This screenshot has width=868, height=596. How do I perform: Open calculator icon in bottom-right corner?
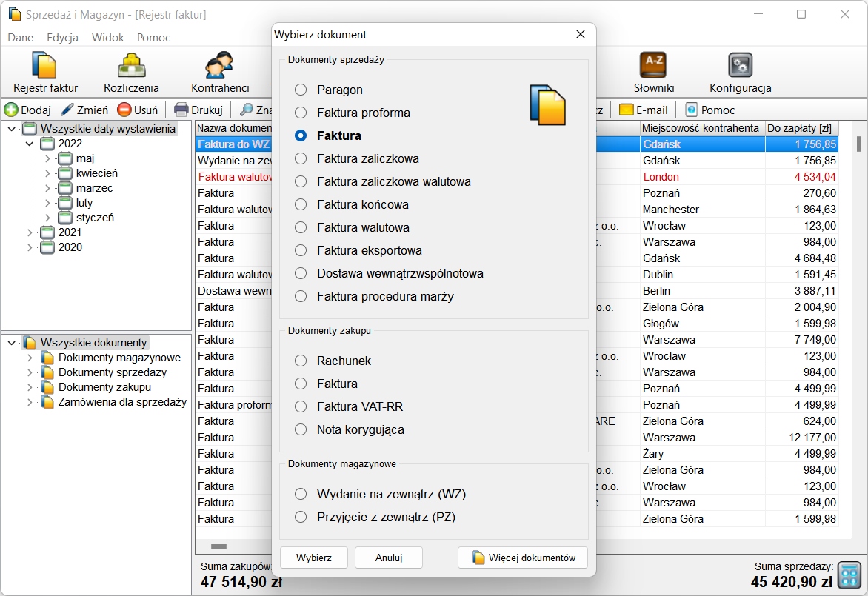(849, 574)
